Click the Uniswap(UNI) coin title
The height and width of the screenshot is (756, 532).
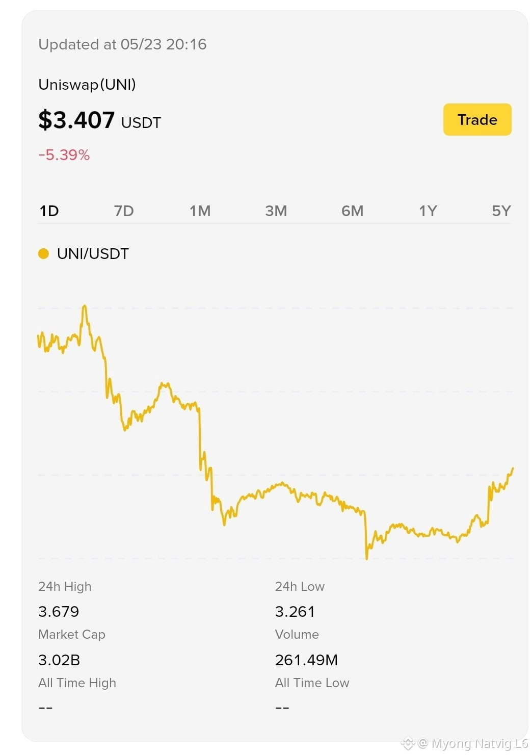(x=87, y=84)
